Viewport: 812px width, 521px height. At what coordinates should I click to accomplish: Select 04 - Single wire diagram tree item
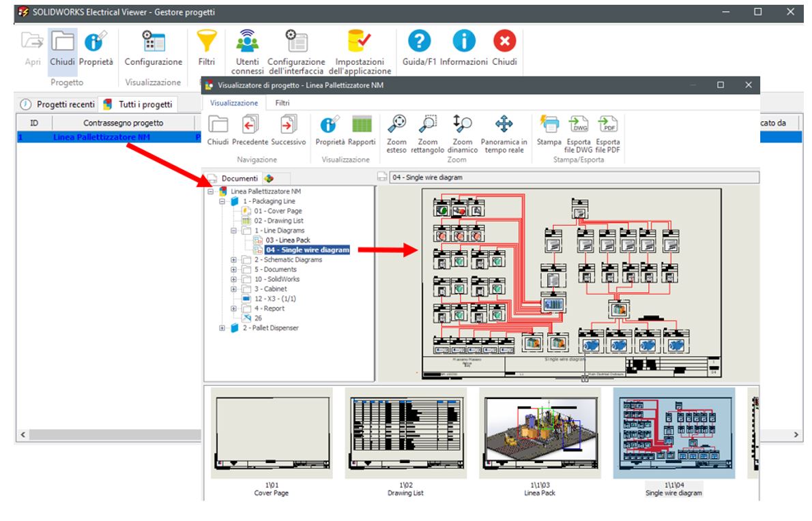pyautogui.click(x=308, y=250)
